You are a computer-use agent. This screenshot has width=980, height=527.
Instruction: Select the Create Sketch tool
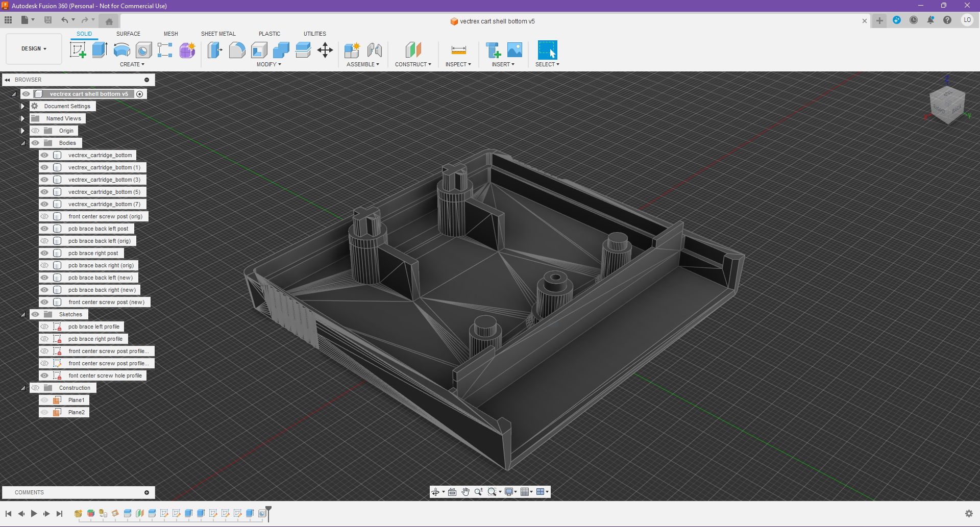click(78, 50)
